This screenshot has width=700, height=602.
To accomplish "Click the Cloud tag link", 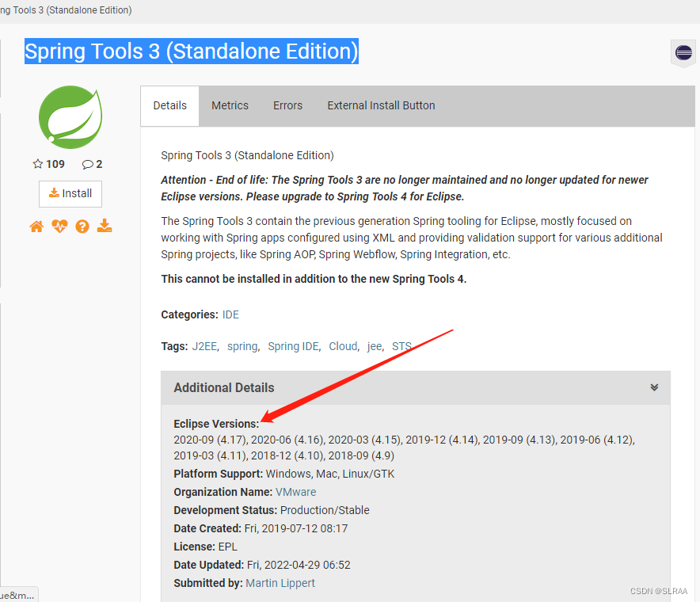I will (343, 347).
